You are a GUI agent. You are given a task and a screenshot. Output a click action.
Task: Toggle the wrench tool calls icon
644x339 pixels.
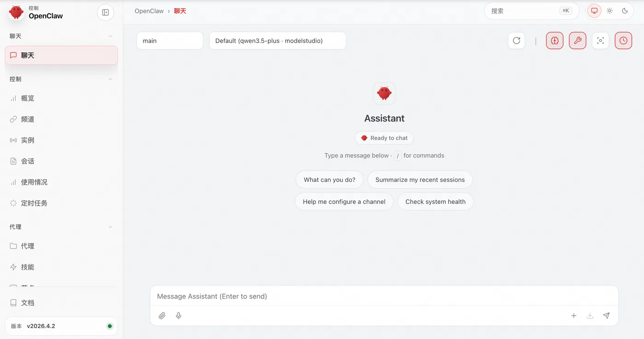[578, 40]
